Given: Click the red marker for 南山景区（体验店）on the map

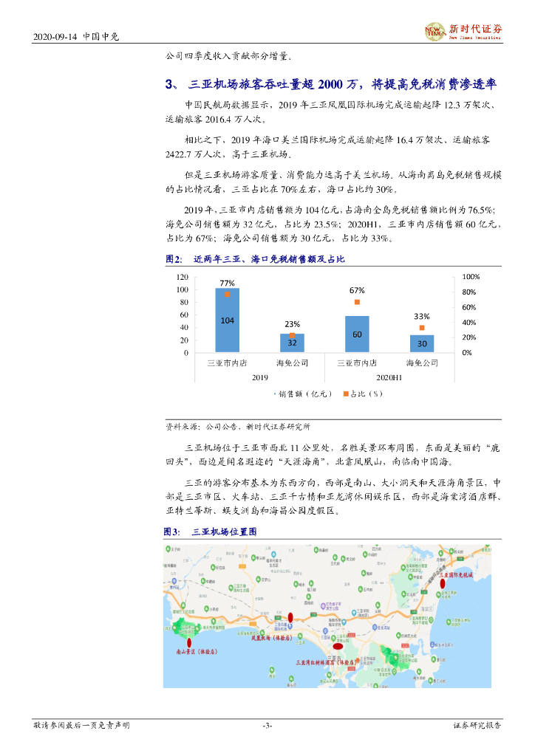Looking at the screenshot, I should point(189,642).
